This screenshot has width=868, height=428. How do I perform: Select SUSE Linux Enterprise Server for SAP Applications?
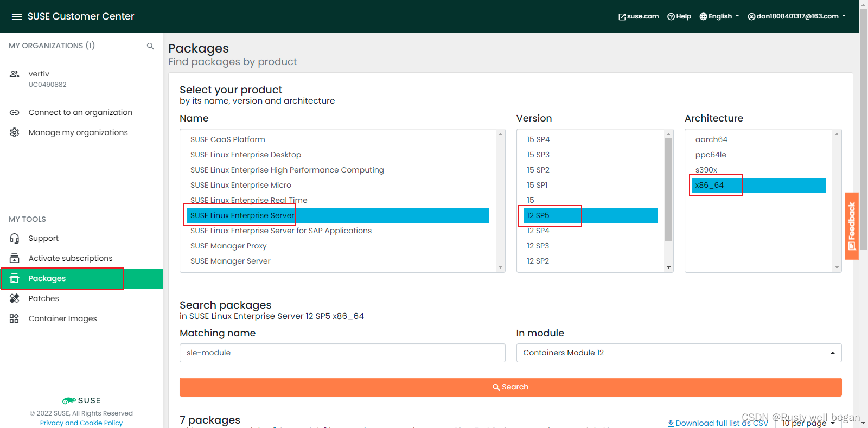pyautogui.click(x=338, y=231)
